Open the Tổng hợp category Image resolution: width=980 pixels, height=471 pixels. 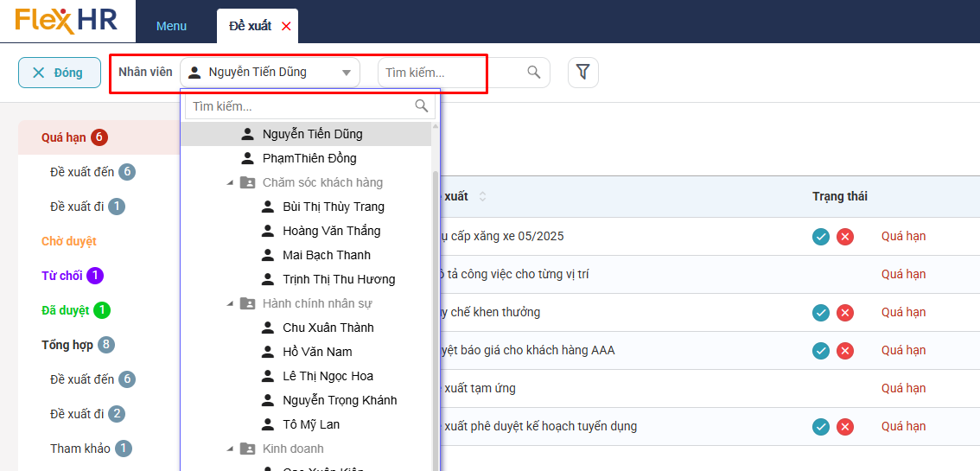point(67,345)
